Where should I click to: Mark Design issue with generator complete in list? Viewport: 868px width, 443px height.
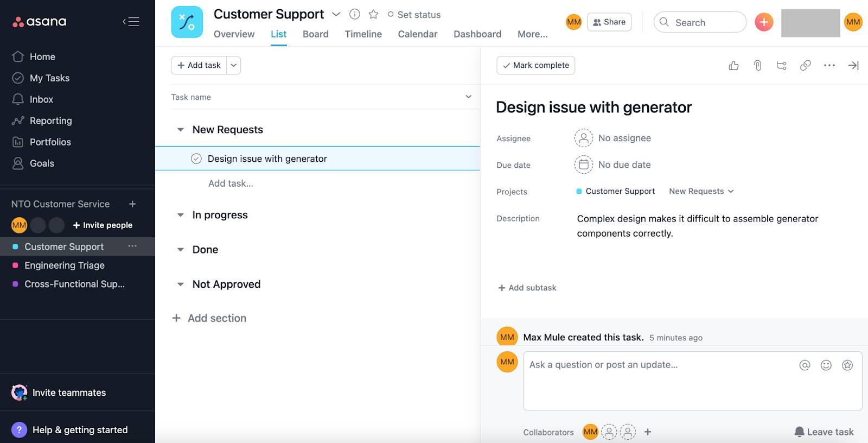pos(196,159)
